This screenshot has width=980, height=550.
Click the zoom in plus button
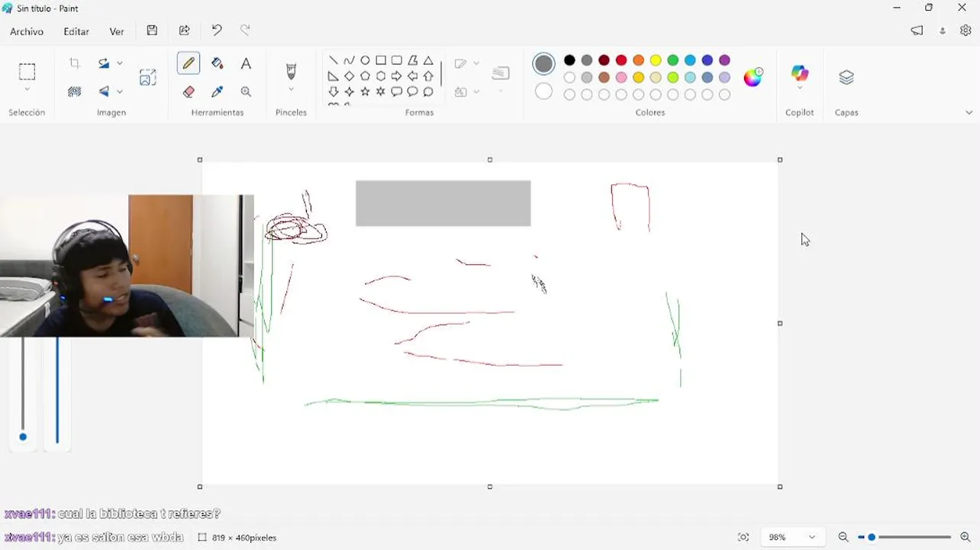click(965, 537)
